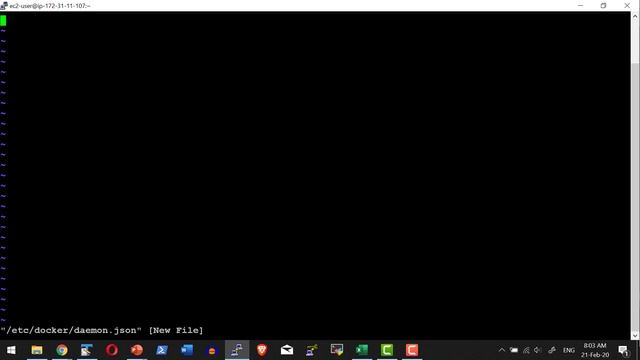
Task: Open the PowerPoint taskbar icon
Action: (137, 350)
